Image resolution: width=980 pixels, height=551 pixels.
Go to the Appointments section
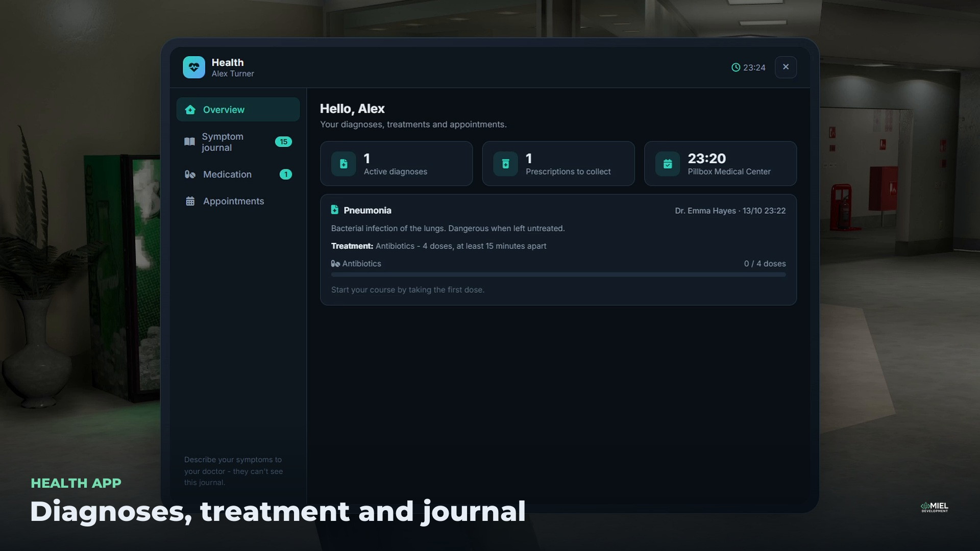coord(238,201)
